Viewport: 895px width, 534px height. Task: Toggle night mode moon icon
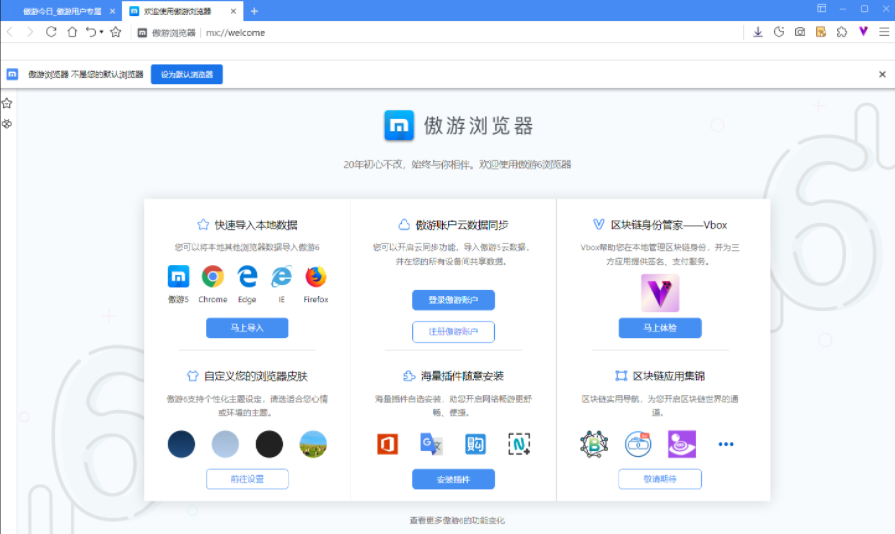779,32
